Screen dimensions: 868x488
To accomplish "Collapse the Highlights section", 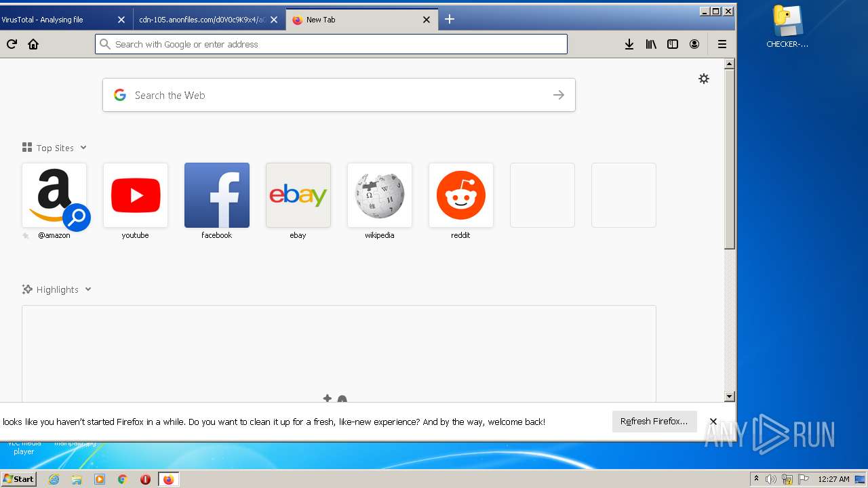I will tap(88, 289).
